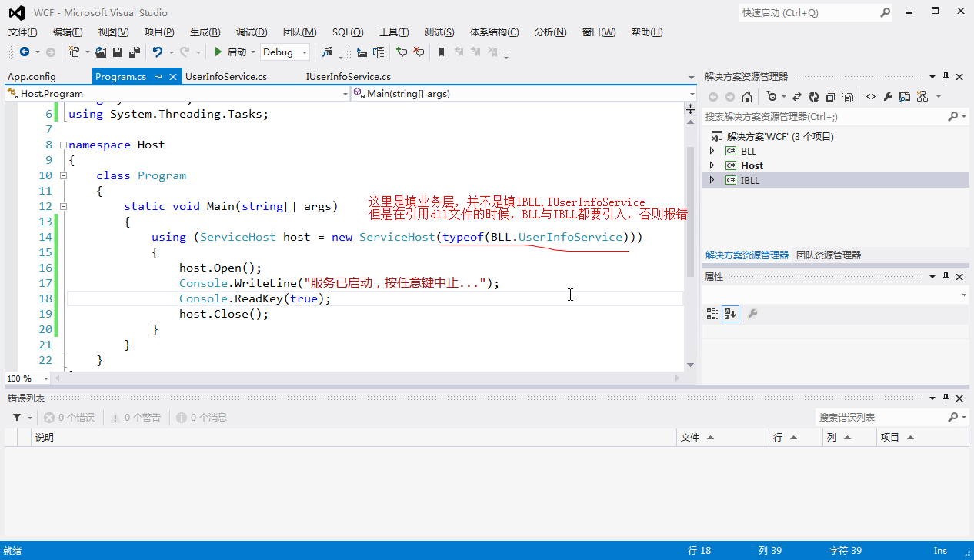Click the 搜索错误列表 search box
Image resolution: width=974 pixels, height=560 pixels.
coord(880,417)
